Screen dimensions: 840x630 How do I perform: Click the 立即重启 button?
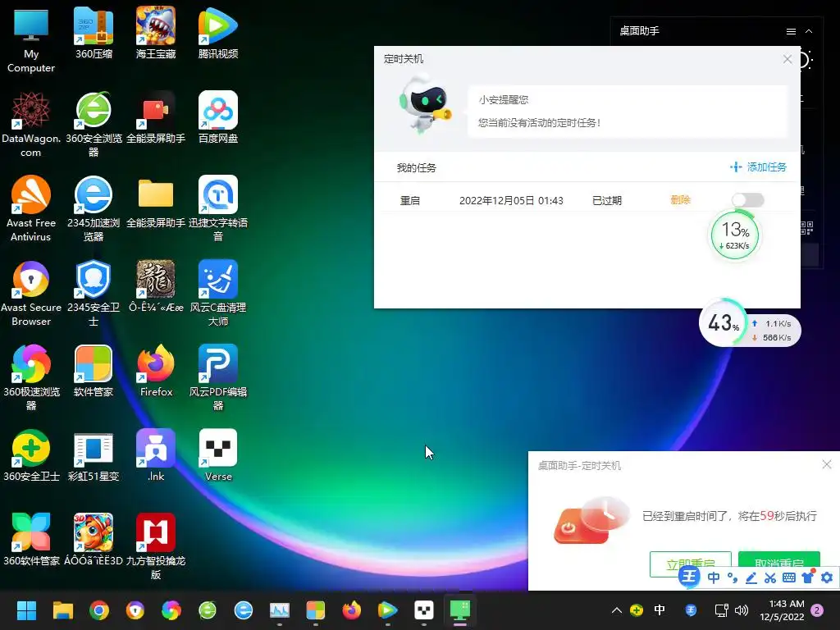(691, 564)
